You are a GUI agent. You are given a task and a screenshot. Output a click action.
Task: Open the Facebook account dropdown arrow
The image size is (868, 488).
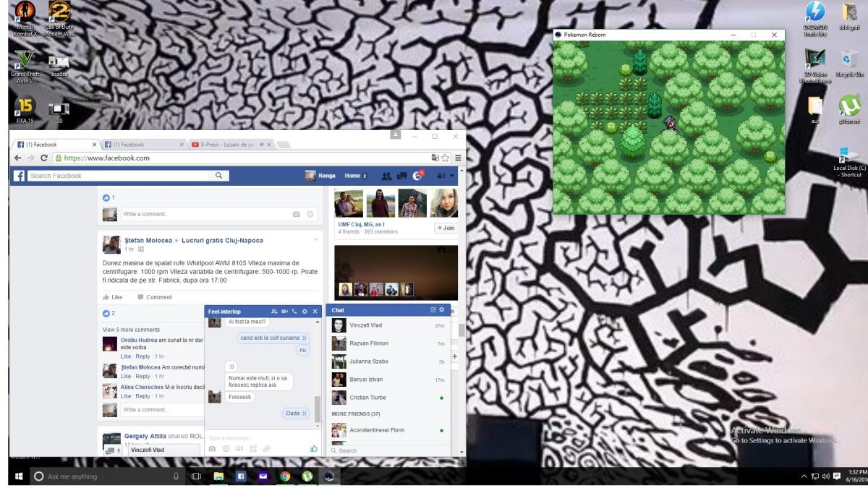tap(452, 176)
